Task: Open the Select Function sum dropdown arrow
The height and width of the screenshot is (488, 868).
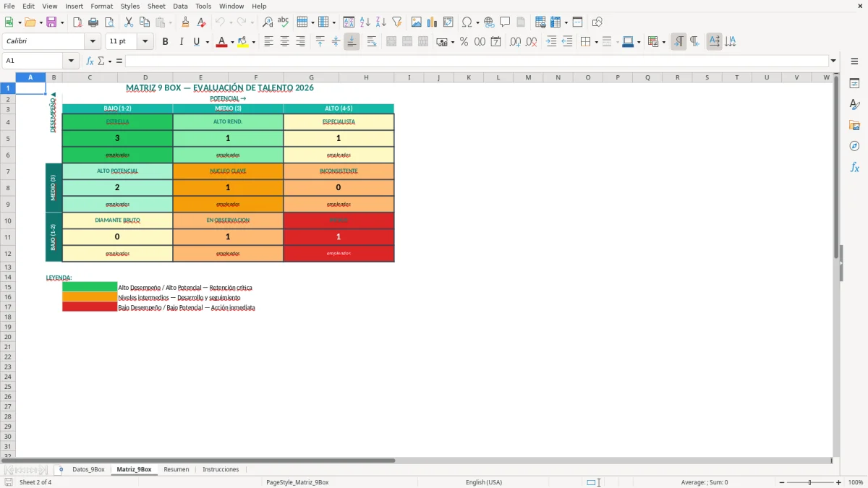Action: point(110,61)
